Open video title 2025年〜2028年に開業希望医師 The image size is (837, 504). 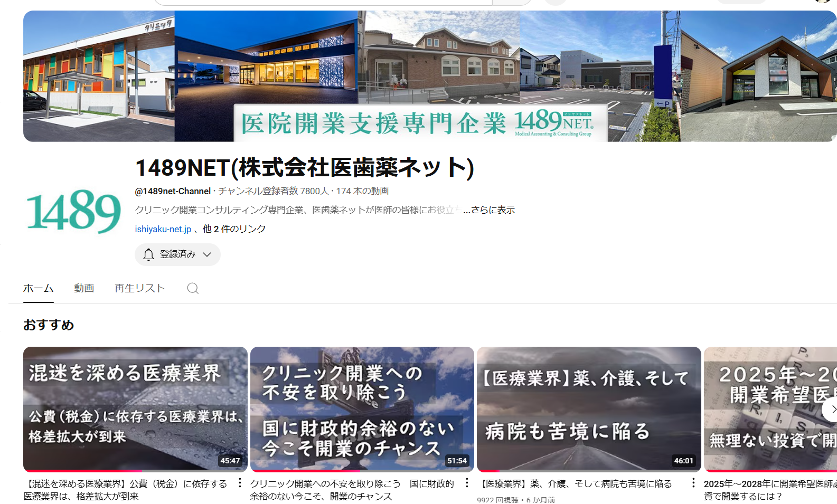(x=770, y=490)
